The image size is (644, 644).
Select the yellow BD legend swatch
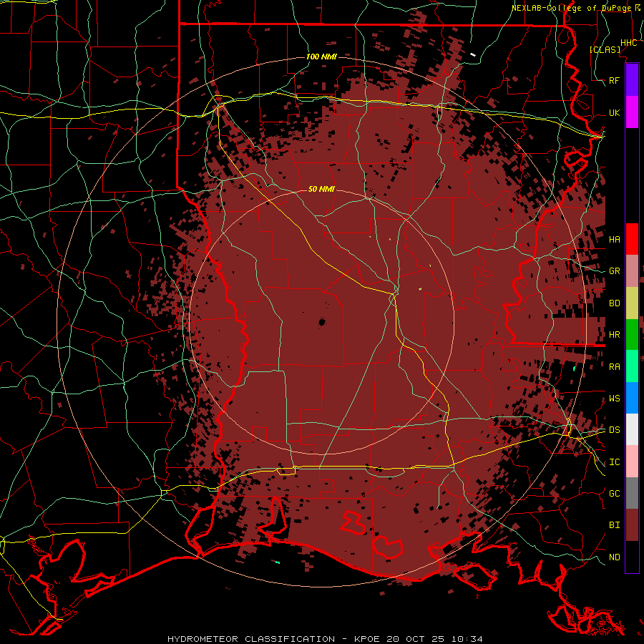coord(632,303)
